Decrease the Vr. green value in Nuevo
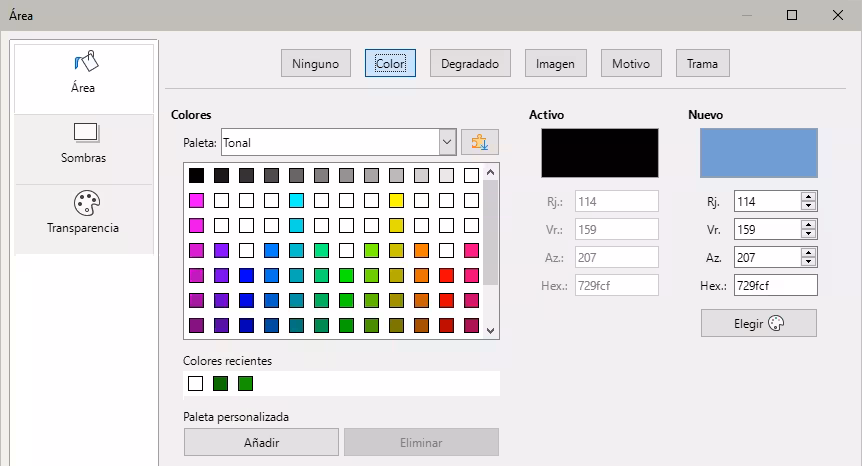 808,234
